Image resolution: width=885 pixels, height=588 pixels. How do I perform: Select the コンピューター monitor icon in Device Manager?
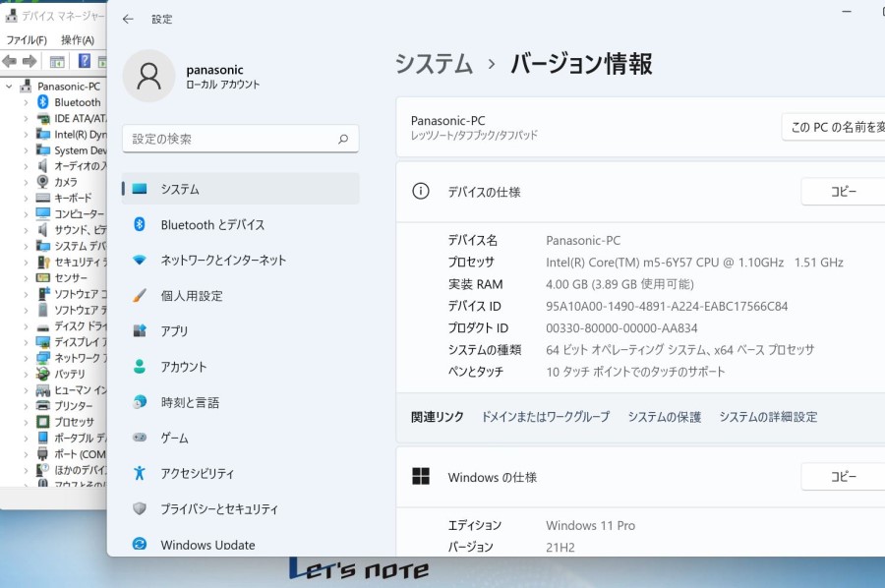43,214
